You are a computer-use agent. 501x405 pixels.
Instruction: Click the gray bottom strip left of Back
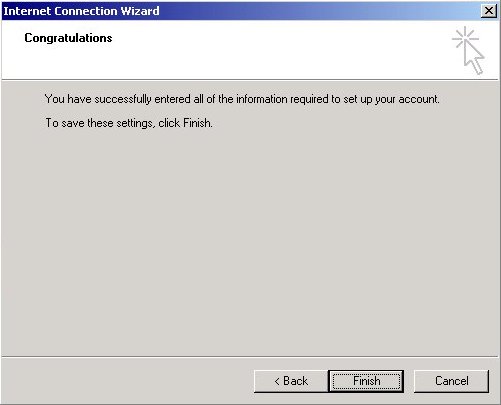(127, 381)
